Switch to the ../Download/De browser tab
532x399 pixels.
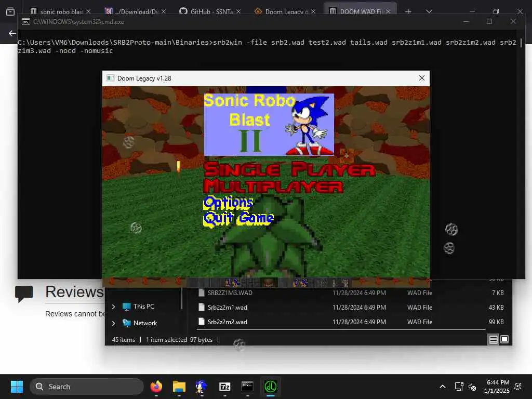(x=136, y=11)
